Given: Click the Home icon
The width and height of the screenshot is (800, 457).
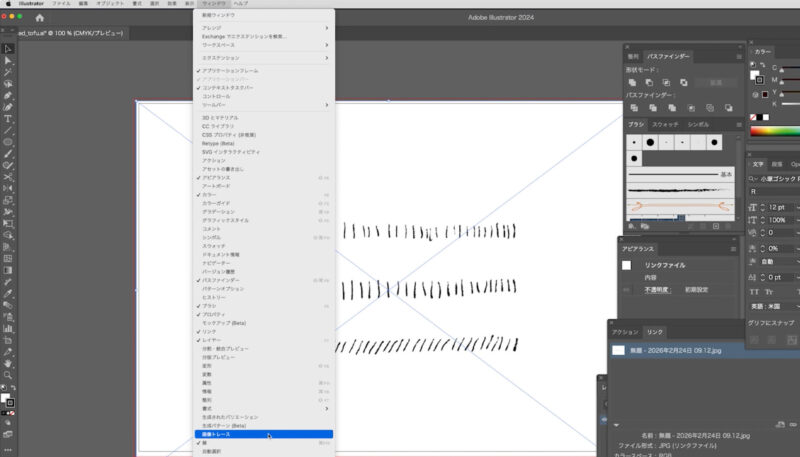Looking at the screenshot, I should click(x=39, y=18).
